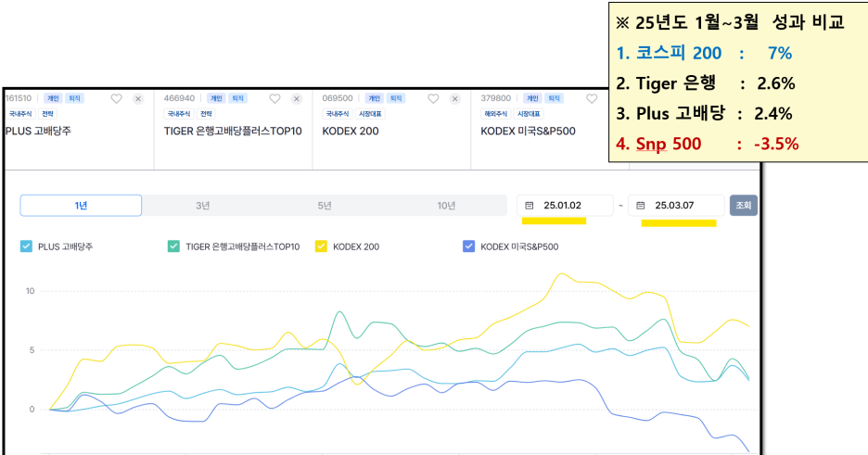Favorite PLUS 고배당주 with heart icon

pos(116,98)
